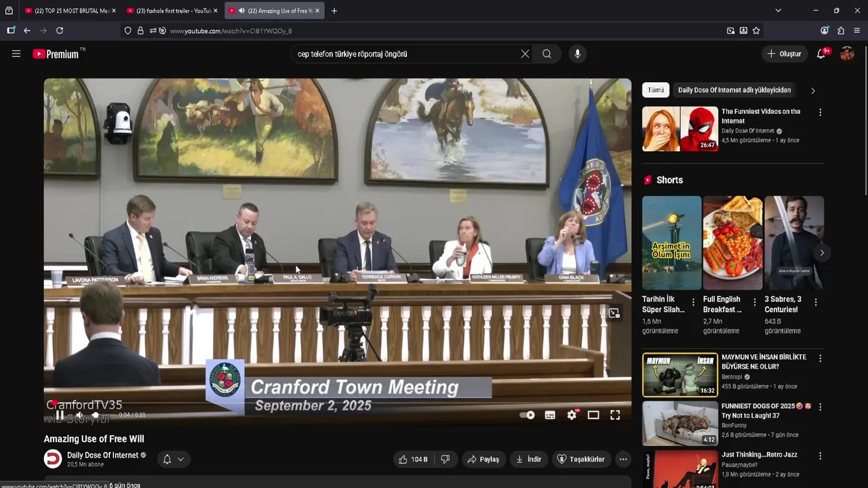Open options for Just Thinking Retro Jazz
The height and width of the screenshot is (488, 868).
[x=820, y=456]
